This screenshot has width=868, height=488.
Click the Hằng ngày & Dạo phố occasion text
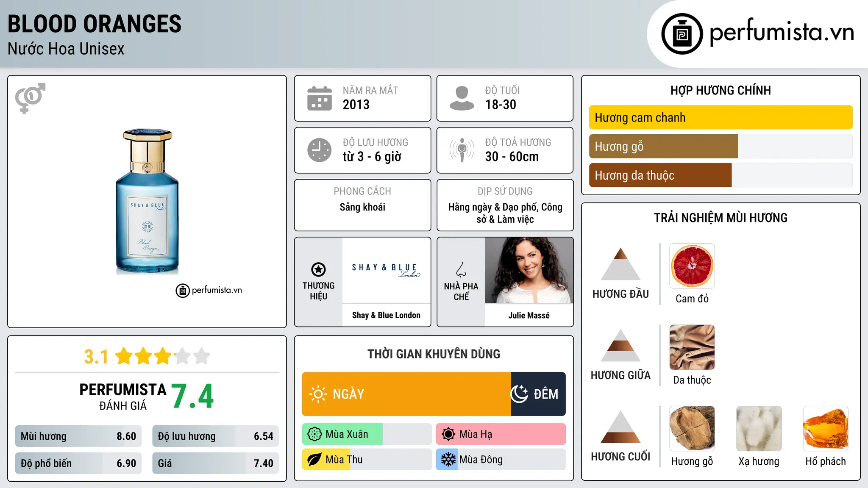[505, 213]
